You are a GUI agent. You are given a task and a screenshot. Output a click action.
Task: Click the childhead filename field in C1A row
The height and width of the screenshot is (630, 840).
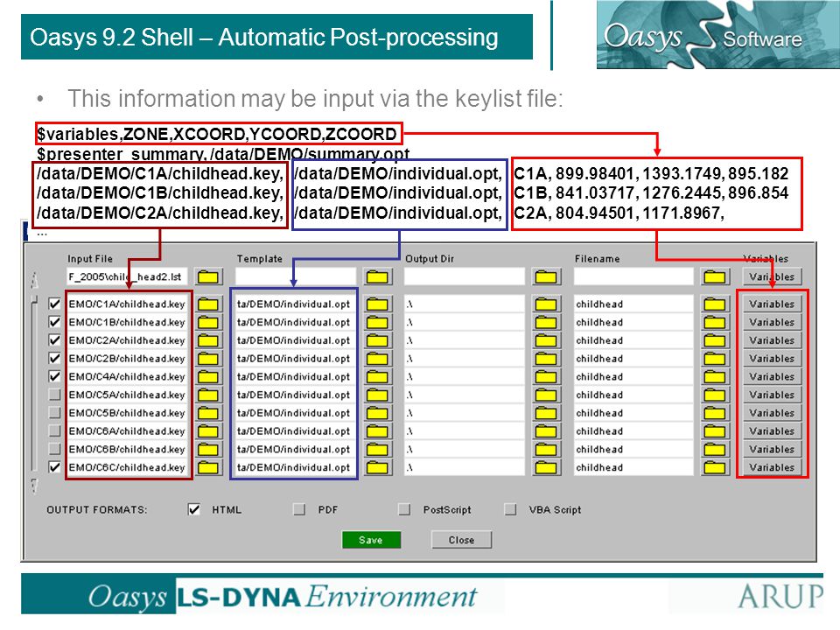click(633, 304)
